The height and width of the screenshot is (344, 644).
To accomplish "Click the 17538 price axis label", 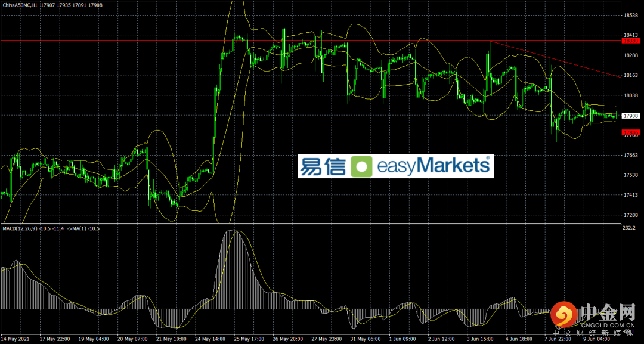I will (x=630, y=175).
